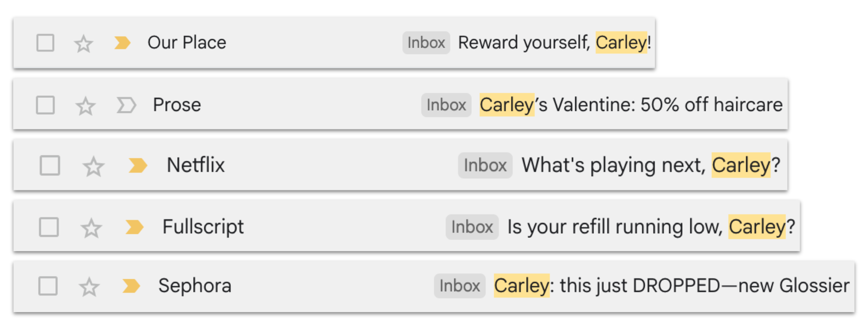
Task: Toggle importance marker on Our Place email
Action: 122,43
